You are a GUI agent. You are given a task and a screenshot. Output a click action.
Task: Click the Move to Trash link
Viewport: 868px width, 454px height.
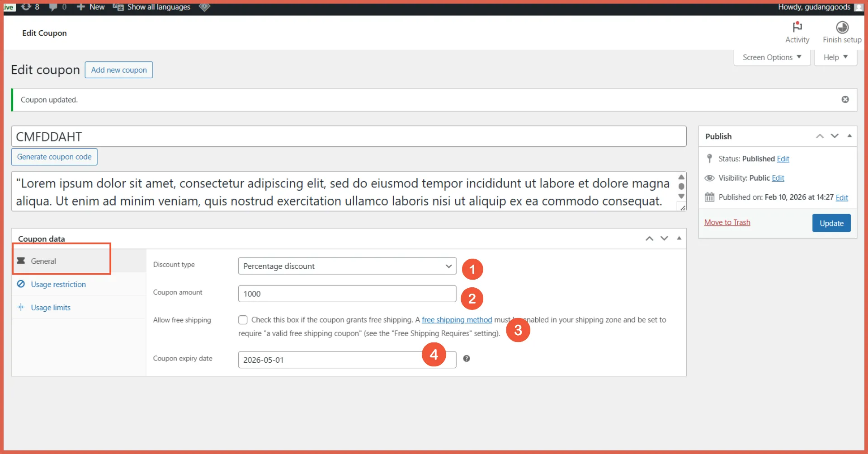coord(727,222)
